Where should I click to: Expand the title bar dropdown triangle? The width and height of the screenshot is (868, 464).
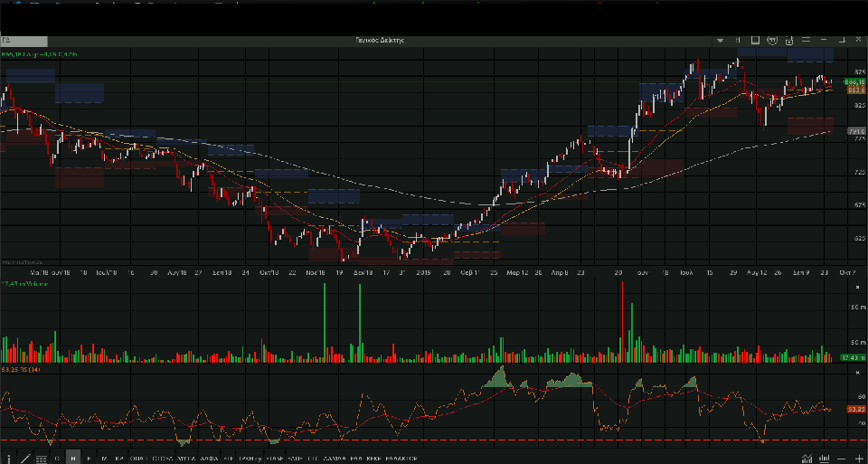721,41
